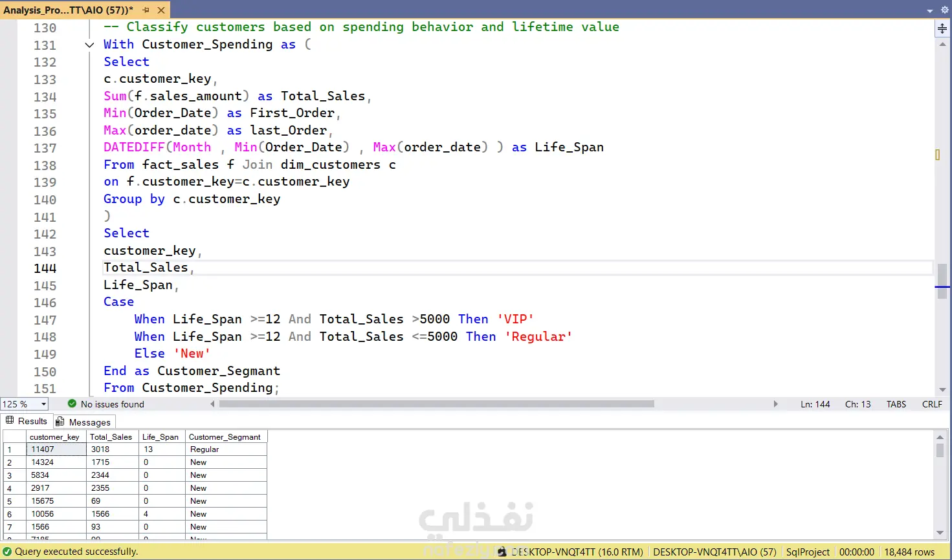This screenshot has height=560, width=952.
Task: Click Customer_Segmant alias on line 150
Action: 219,371
